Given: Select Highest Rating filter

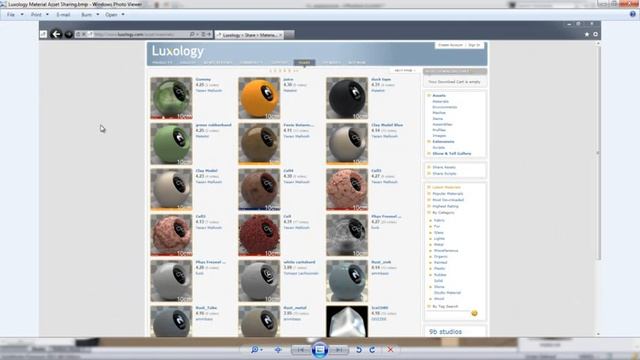Looking at the screenshot, I should (446, 206).
